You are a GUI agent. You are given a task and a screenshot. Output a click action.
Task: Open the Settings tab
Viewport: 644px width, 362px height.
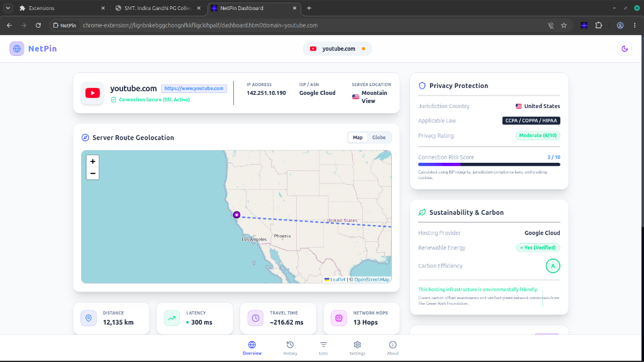pyautogui.click(x=357, y=348)
